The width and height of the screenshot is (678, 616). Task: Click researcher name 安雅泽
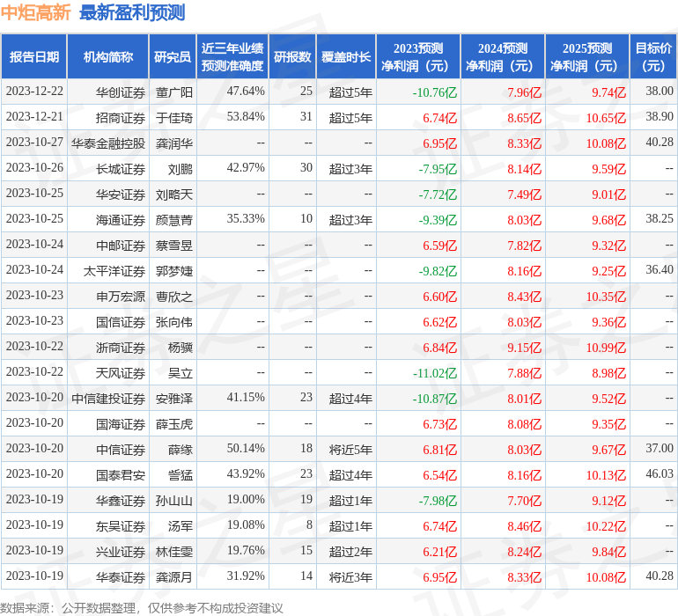click(x=173, y=398)
